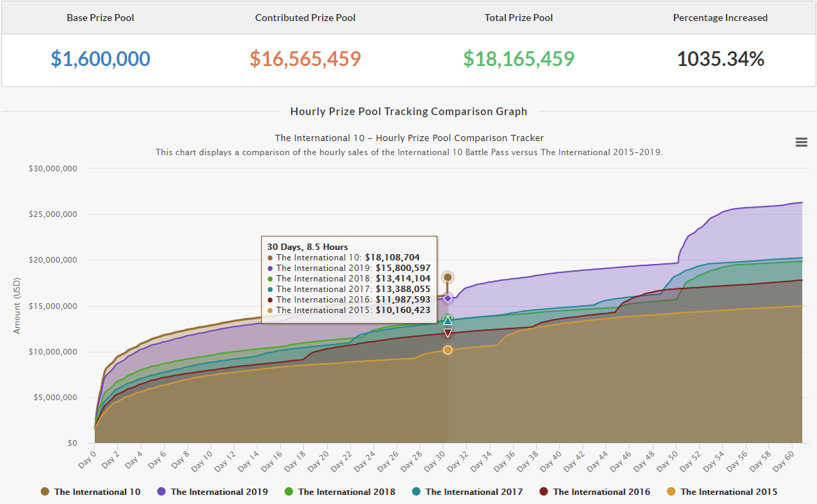Click the purple diamond 2019 data marker

coord(448,298)
